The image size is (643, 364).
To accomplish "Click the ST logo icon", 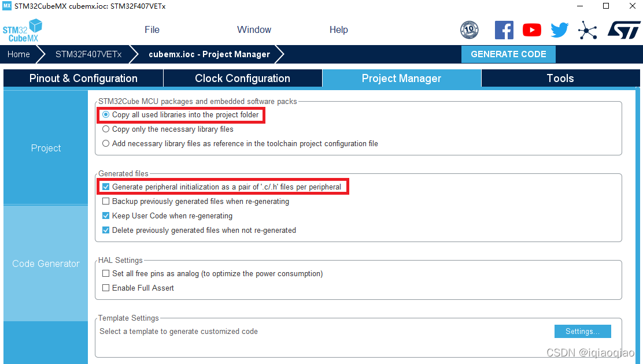I will point(624,30).
